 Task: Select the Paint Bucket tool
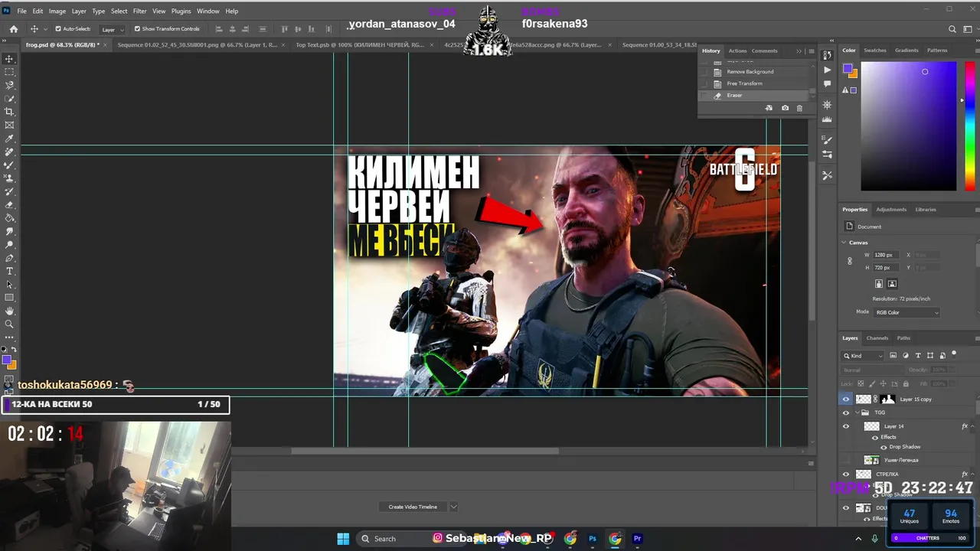tap(9, 218)
